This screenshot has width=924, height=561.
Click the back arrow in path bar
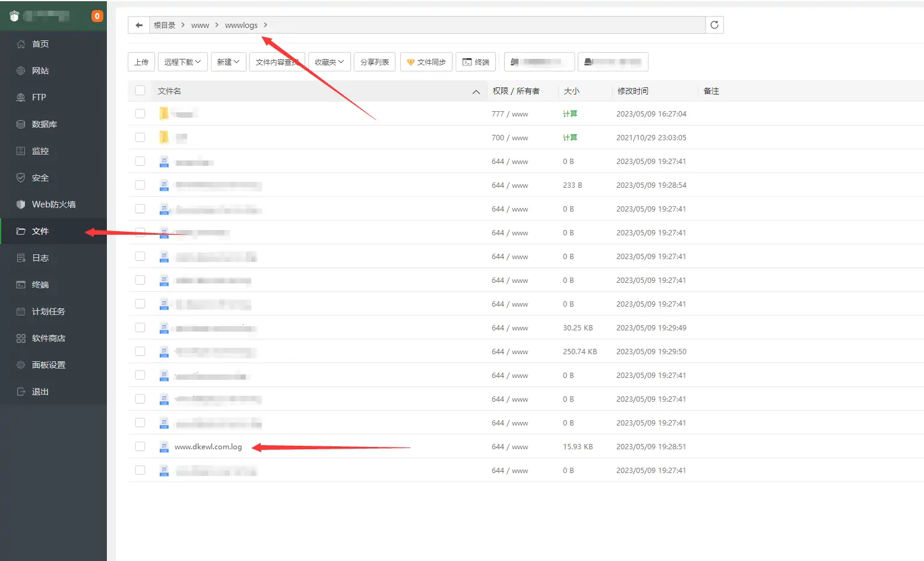138,25
